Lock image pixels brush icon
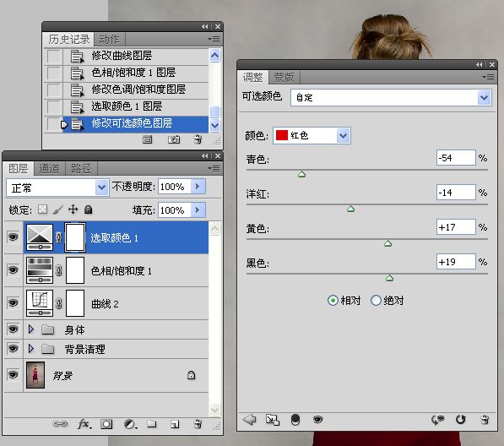 (x=58, y=209)
